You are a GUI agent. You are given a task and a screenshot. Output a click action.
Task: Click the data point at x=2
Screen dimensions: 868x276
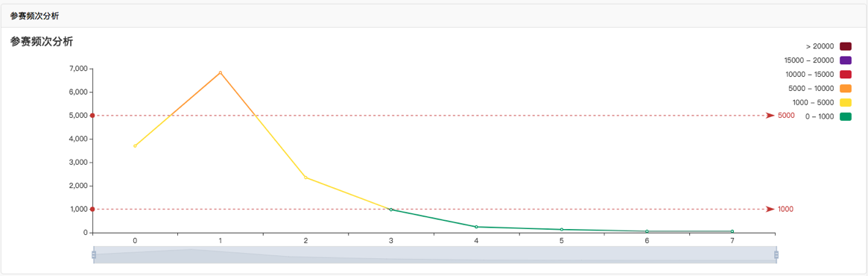305,178
